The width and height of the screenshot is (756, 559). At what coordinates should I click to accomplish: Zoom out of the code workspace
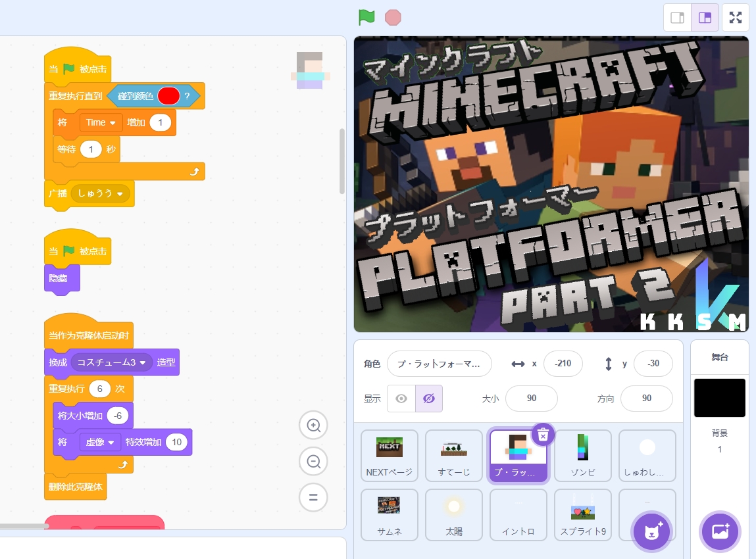click(313, 462)
